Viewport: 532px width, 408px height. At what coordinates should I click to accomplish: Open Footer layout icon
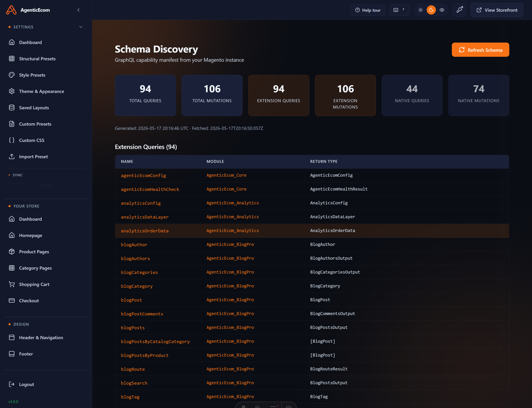tap(12, 354)
